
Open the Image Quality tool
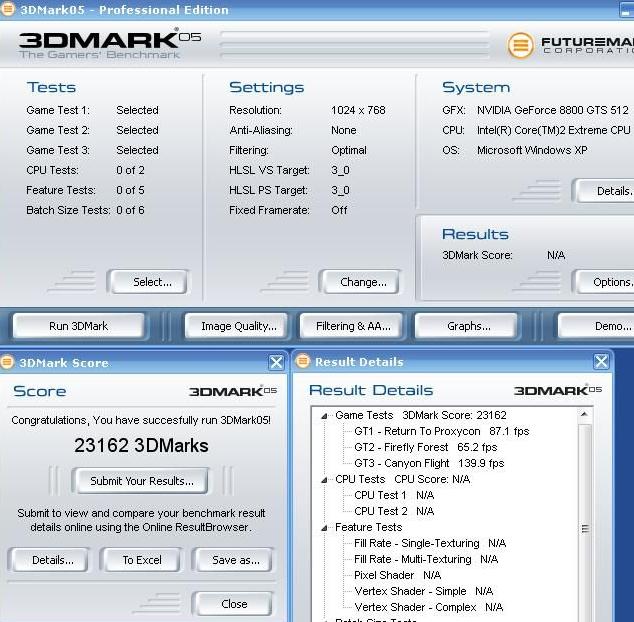tap(236, 326)
